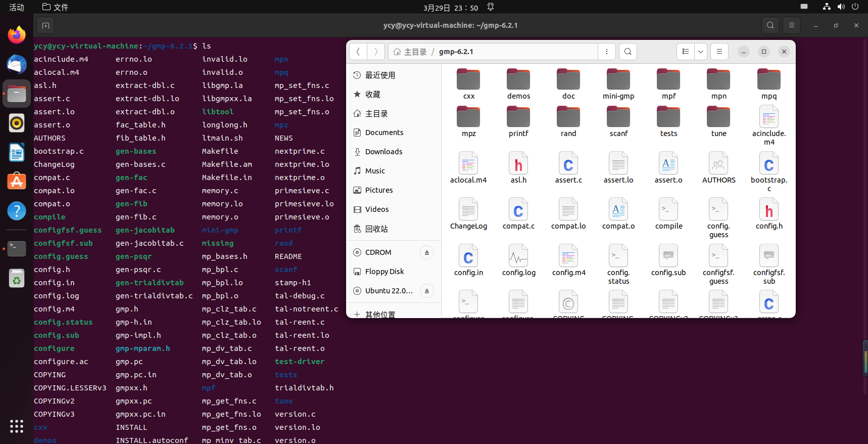The height and width of the screenshot is (444, 868).
Task: Switch to Terminal via dock icon
Action: click(x=17, y=248)
